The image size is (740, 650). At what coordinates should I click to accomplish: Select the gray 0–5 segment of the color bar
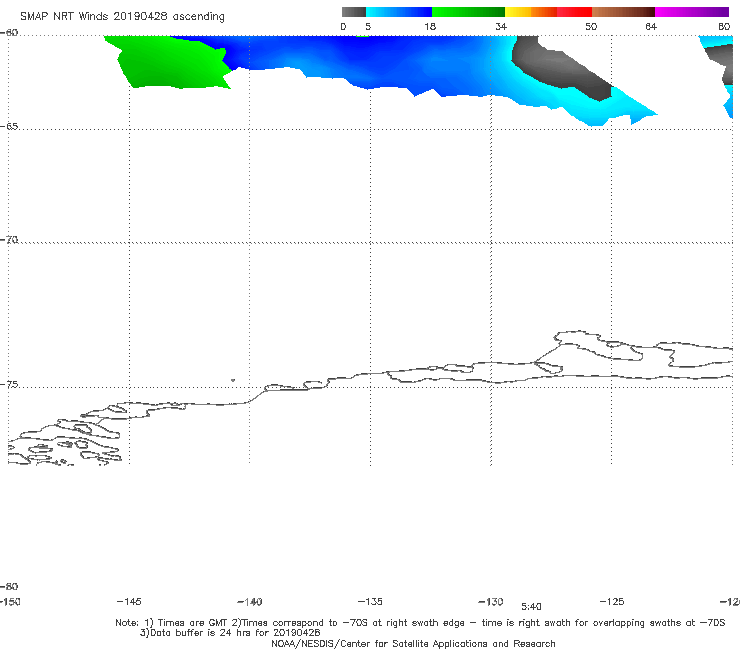pyautogui.click(x=353, y=12)
